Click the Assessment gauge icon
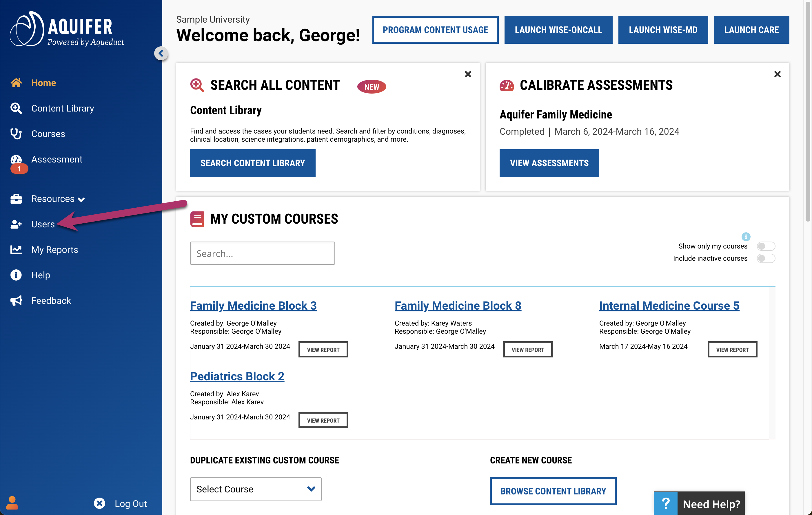 [x=16, y=159]
